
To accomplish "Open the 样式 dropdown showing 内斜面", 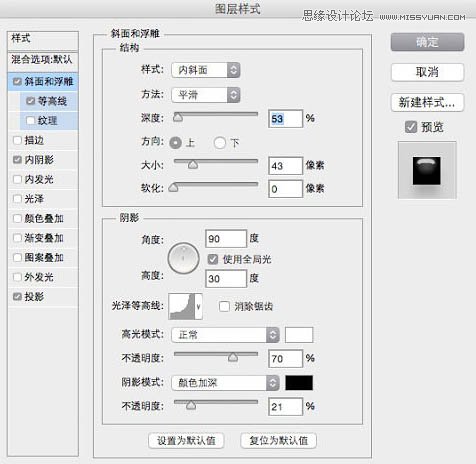I will coord(206,70).
